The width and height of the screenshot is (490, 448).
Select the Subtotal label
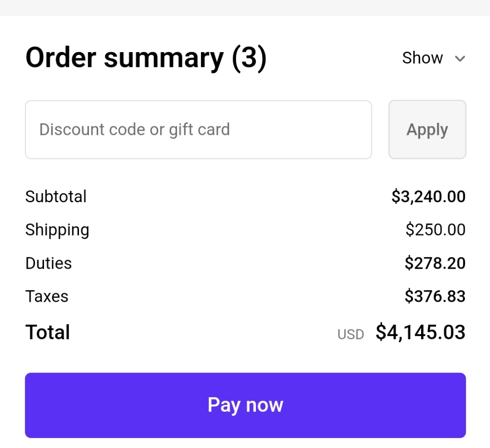(x=56, y=197)
